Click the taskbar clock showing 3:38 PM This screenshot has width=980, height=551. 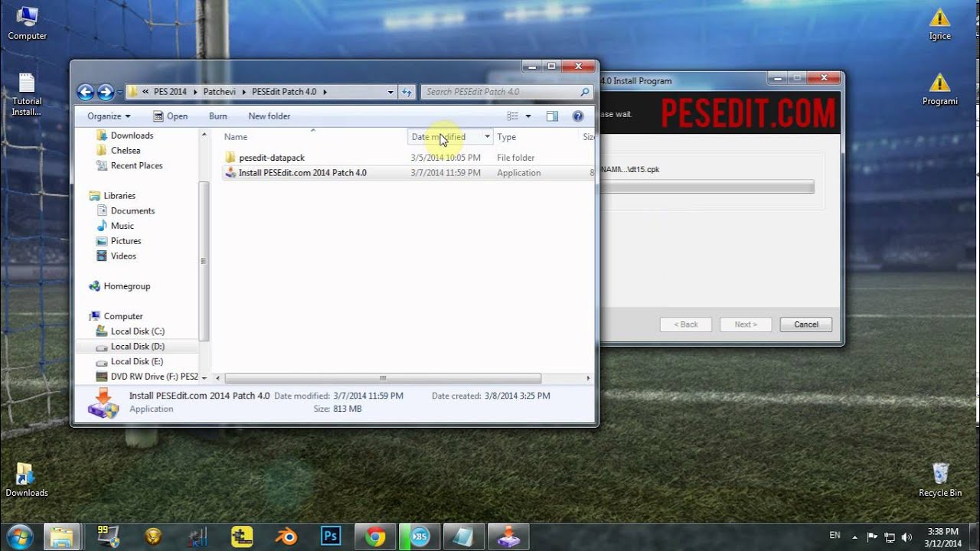[x=942, y=537]
